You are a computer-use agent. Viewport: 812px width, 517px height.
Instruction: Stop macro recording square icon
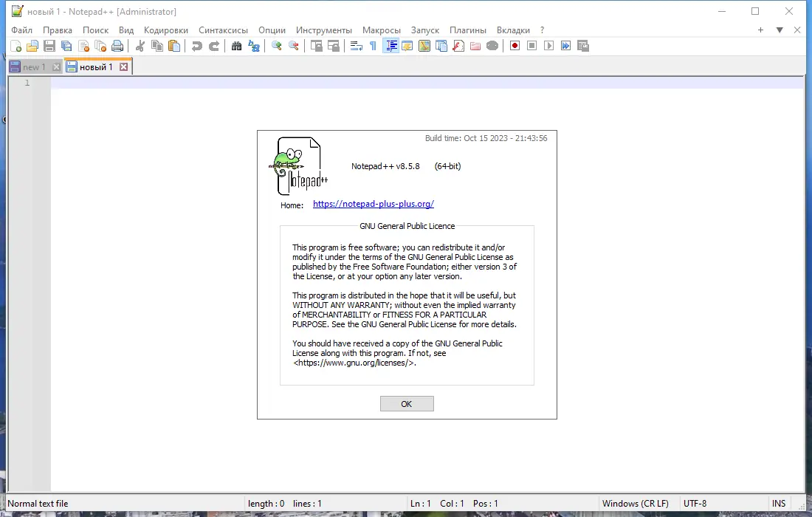point(531,46)
